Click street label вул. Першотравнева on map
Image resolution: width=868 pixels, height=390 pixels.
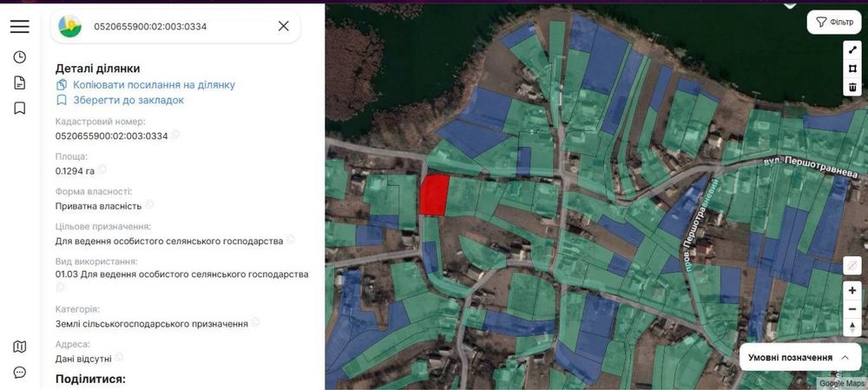(811, 165)
